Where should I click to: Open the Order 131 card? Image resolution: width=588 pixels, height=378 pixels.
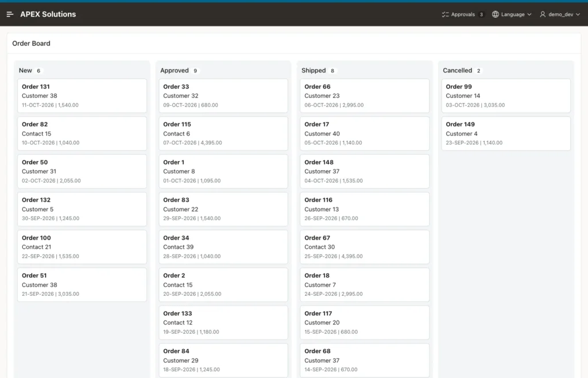82,95
